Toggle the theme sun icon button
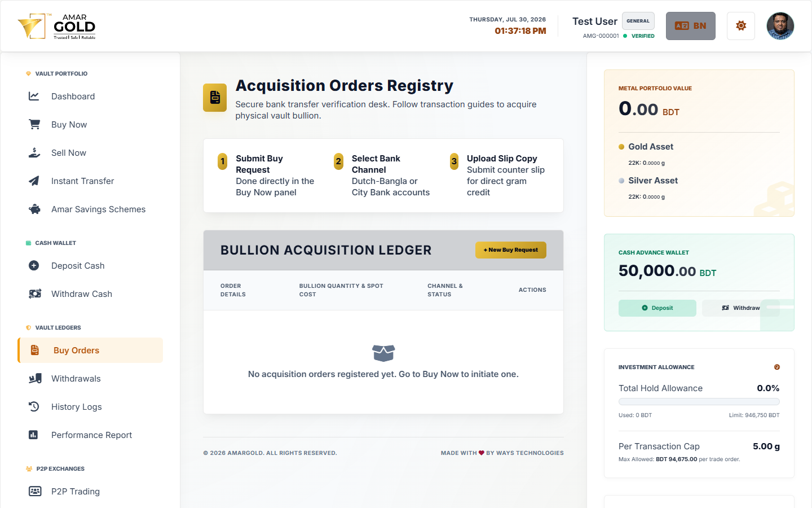This screenshot has width=812, height=508. tap(741, 26)
